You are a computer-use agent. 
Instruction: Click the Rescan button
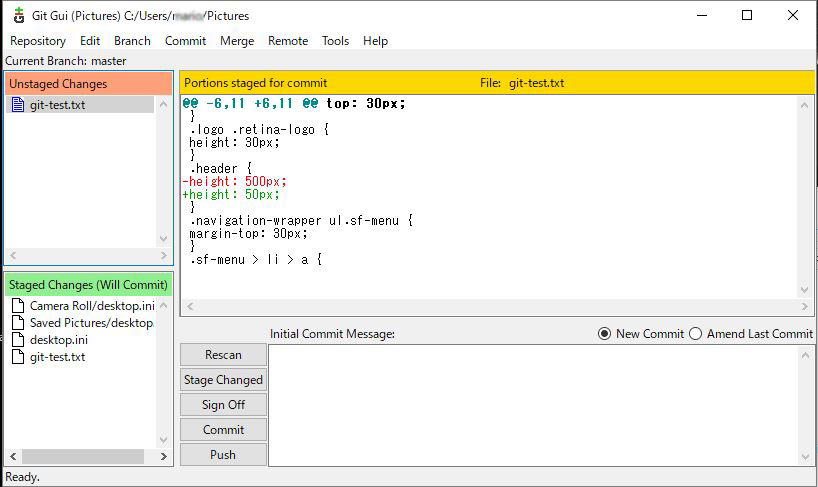click(x=223, y=355)
